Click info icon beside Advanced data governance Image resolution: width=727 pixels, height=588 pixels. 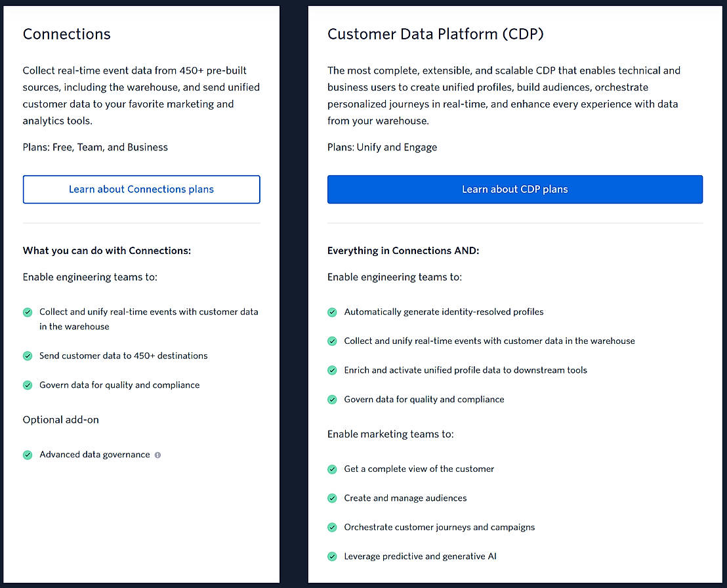157,455
